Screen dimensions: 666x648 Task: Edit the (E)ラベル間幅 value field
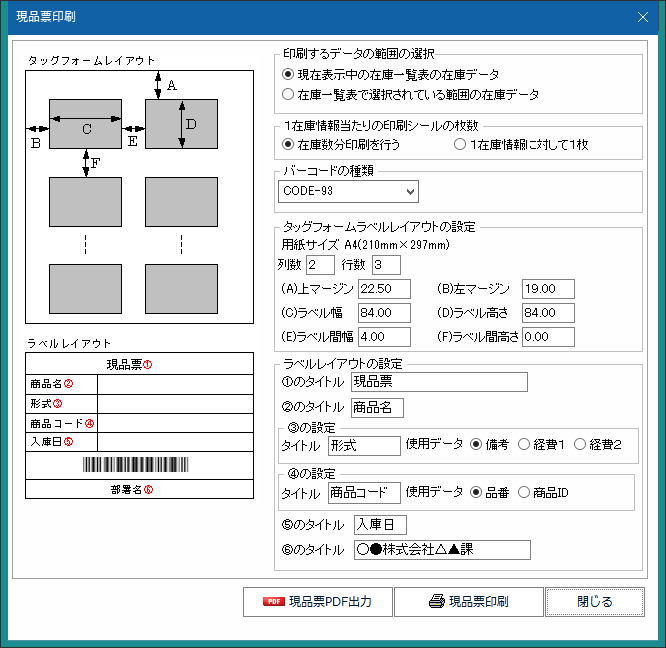(x=384, y=337)
